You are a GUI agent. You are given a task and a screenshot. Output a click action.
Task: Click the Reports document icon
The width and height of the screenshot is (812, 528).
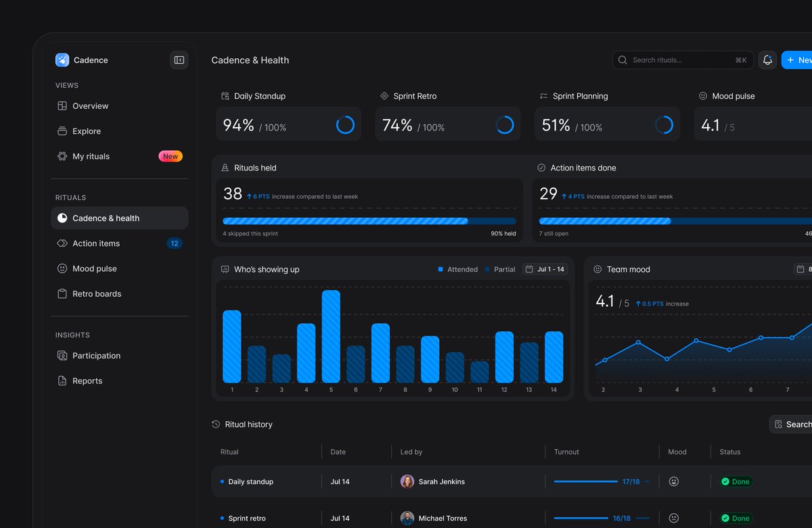point(62,381)
